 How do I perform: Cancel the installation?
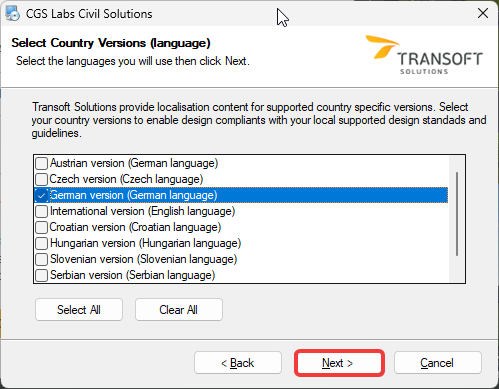click(438, 363)
